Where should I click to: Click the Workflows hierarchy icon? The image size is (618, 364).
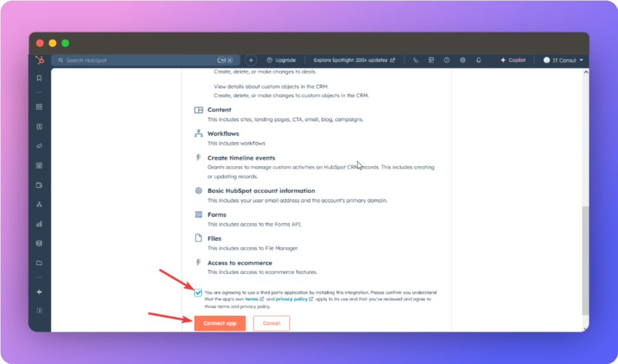[x=198, y=134]
